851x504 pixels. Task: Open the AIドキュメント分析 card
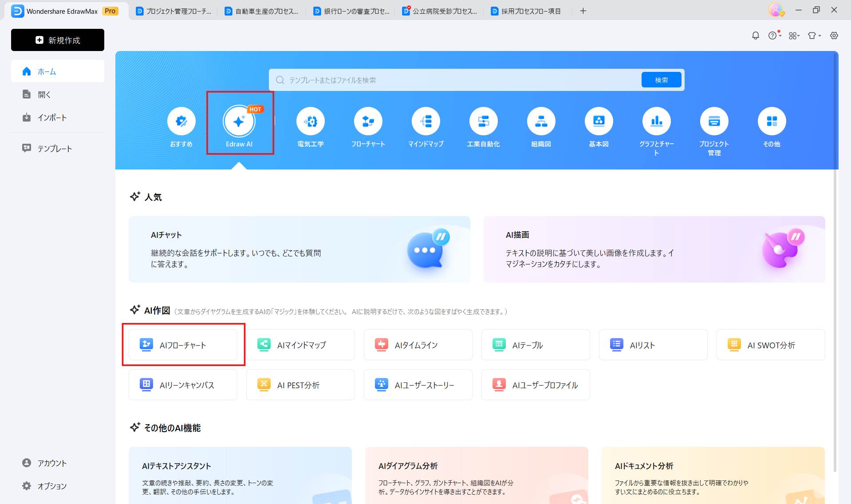coord(713,475)
